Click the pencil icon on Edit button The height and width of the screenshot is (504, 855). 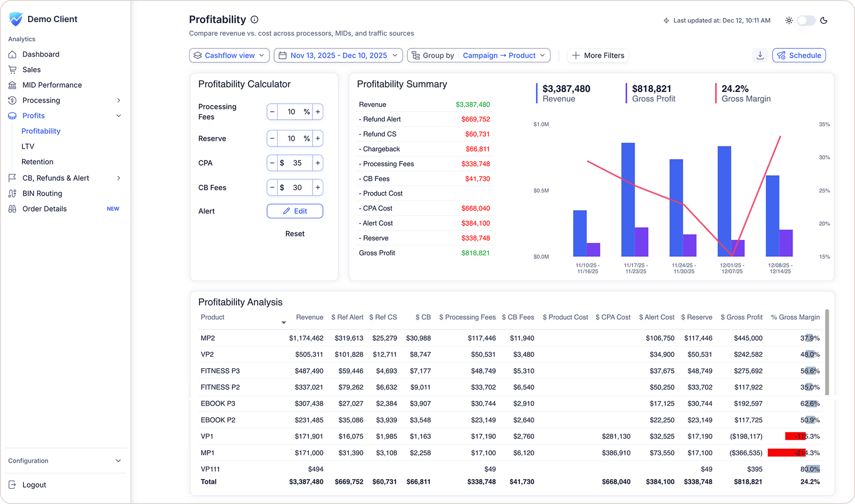tap(286, 211)
